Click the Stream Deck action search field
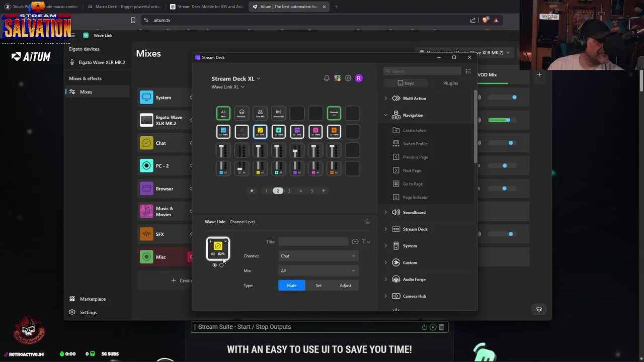This screenshot has height=362, width=644. tap(423, 71)
